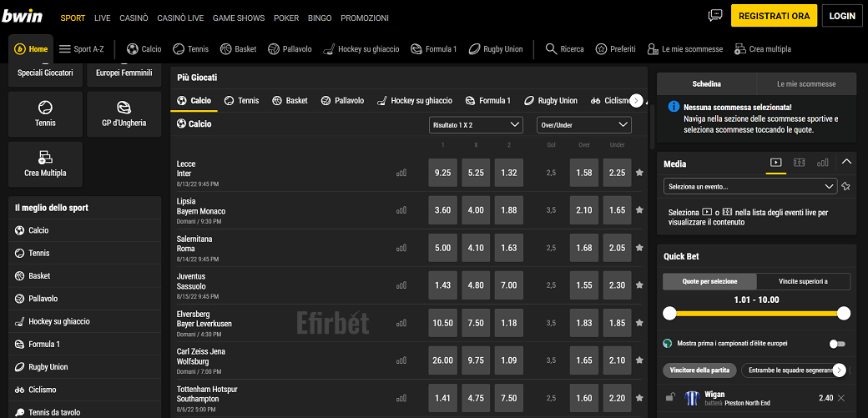Viewport: 868px width, 418px height.
Task: Select Entrambe le squadre segnano chip
Action: click(790, 370)
